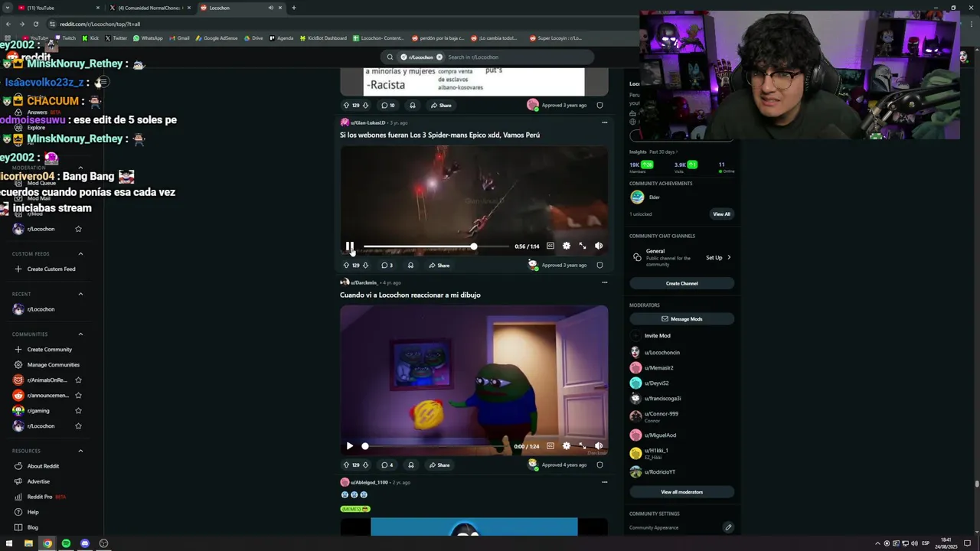Screen dimensions: 980x551
Task: Focus the Search in r/Locochon field
Action: (517, 57)
